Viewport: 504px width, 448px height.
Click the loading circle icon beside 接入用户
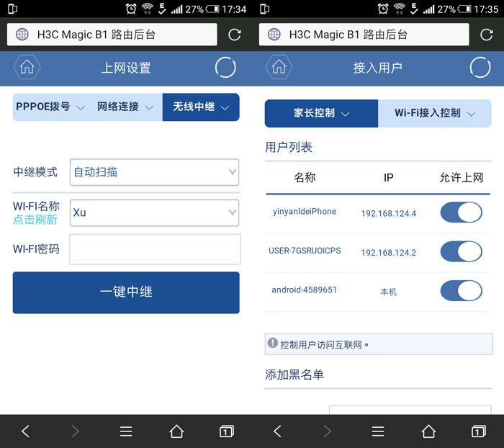tap(480, 68)
